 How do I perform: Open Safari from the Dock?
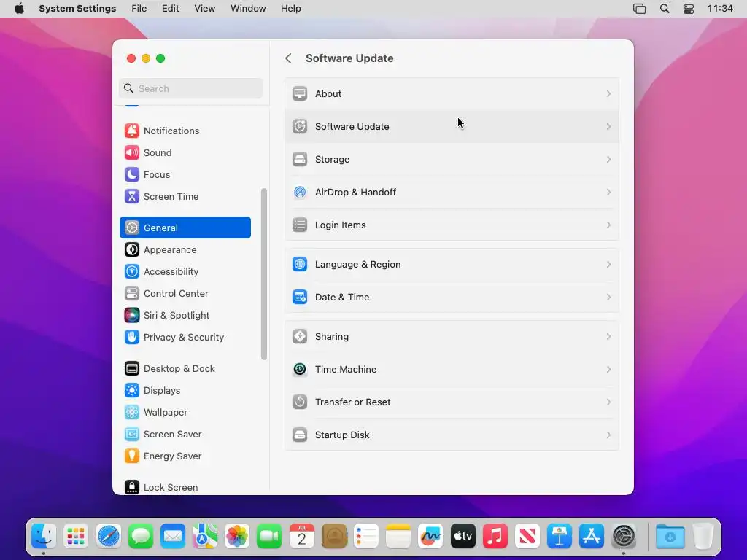click(x=108, y=536)
